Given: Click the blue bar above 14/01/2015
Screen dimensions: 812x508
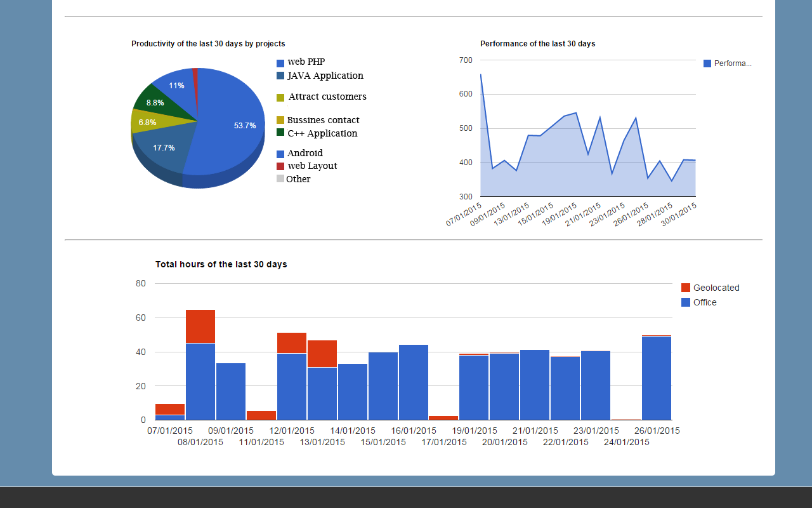Looking at the screenshot, I should 353,392.
